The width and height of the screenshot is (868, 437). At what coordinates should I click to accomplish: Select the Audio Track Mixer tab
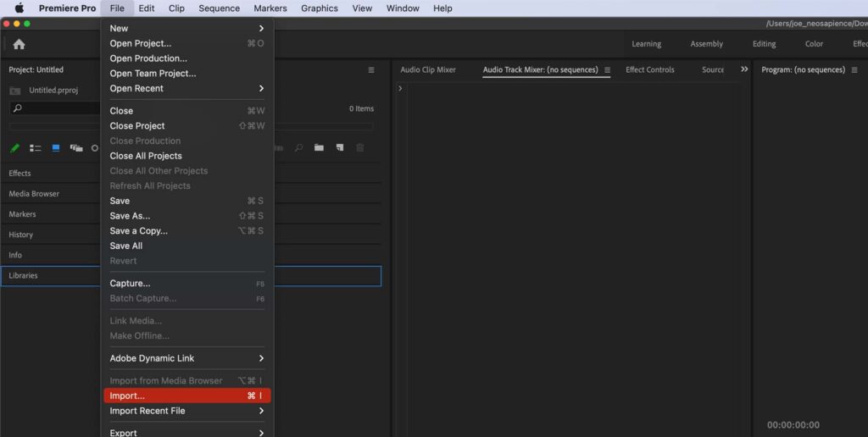(540, 69)
